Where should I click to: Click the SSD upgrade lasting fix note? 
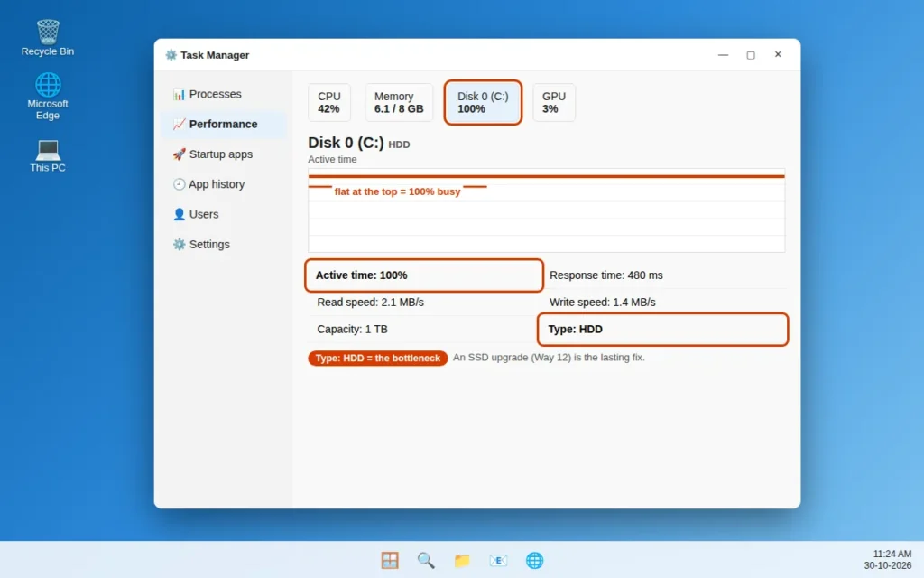pos(549,358)
